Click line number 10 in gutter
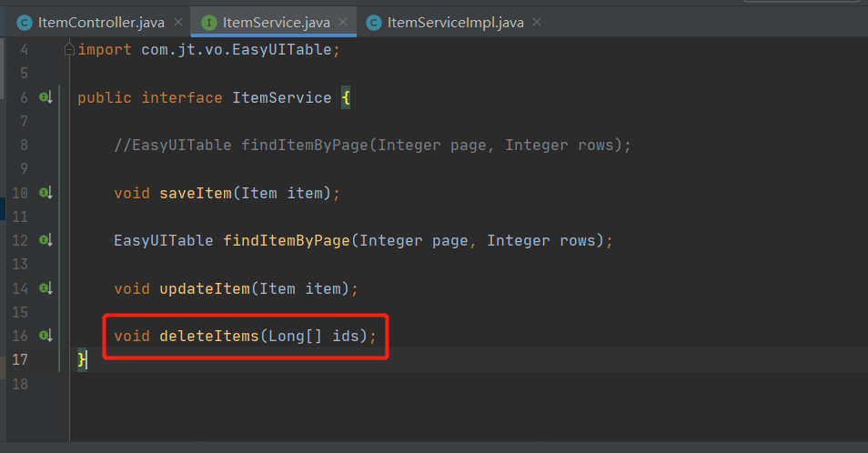Viewport: 868px width, 453px height. pos(20,193)
